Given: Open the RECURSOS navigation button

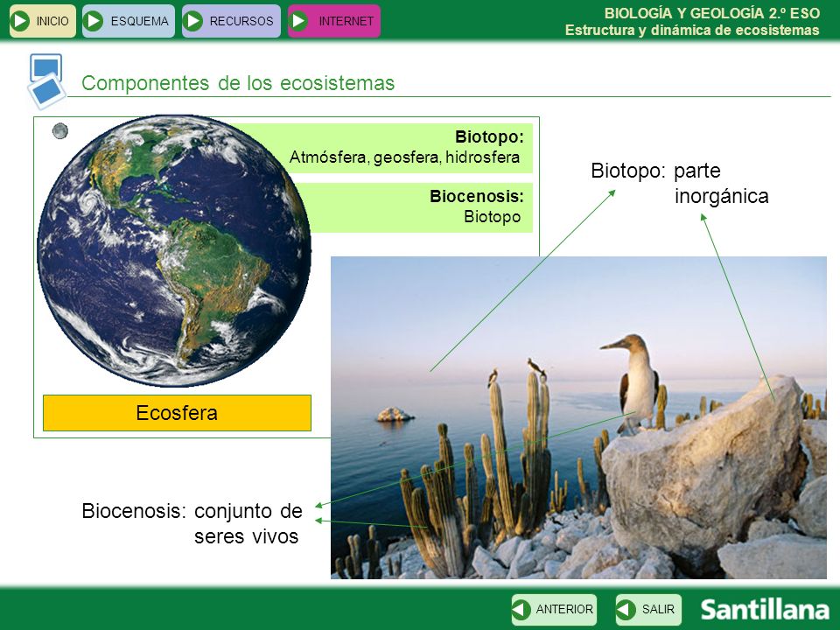Looking at the screenshot, I should [x=231, y=21].
